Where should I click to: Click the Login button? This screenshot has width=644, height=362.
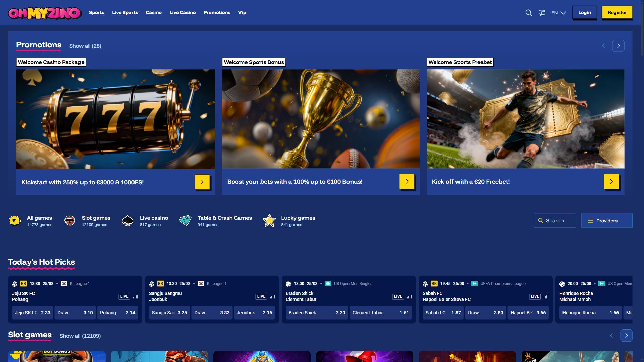click(585, 13)
